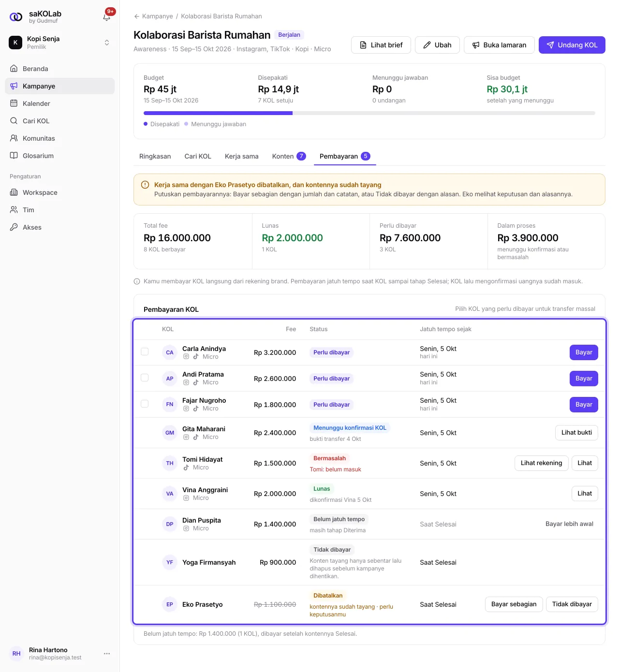Click the Pembayaran tab
The height and width of the screenshot is (672, 619).
tap(345, 156)
